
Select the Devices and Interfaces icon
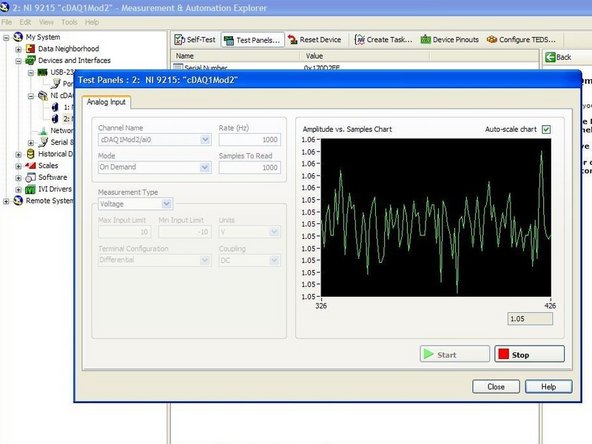coord(31,60)
